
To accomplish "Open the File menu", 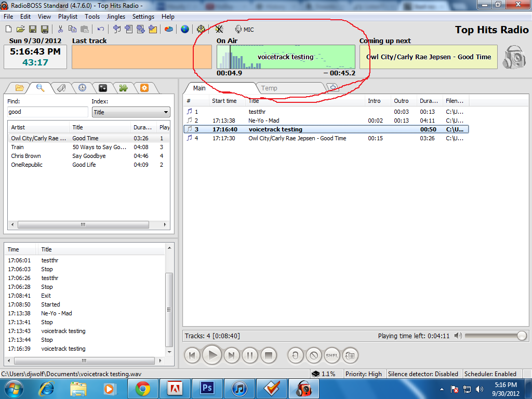I will tap(8, 17).
